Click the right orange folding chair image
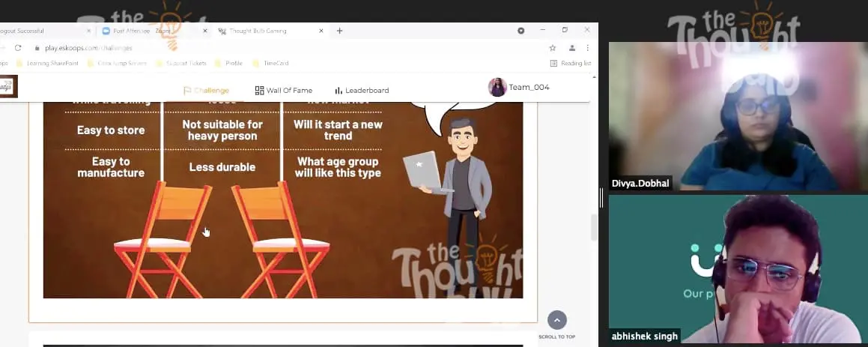The width and height of the screenshot is (868, 347). click(280, 240)
